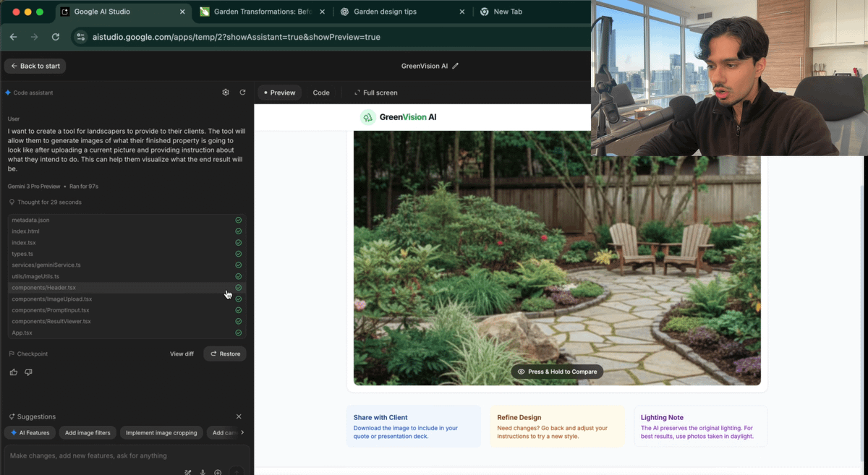The image size is (868, 475).
Task: Click the refresh icon beside the settings gear
Action: tap(242, 93)
